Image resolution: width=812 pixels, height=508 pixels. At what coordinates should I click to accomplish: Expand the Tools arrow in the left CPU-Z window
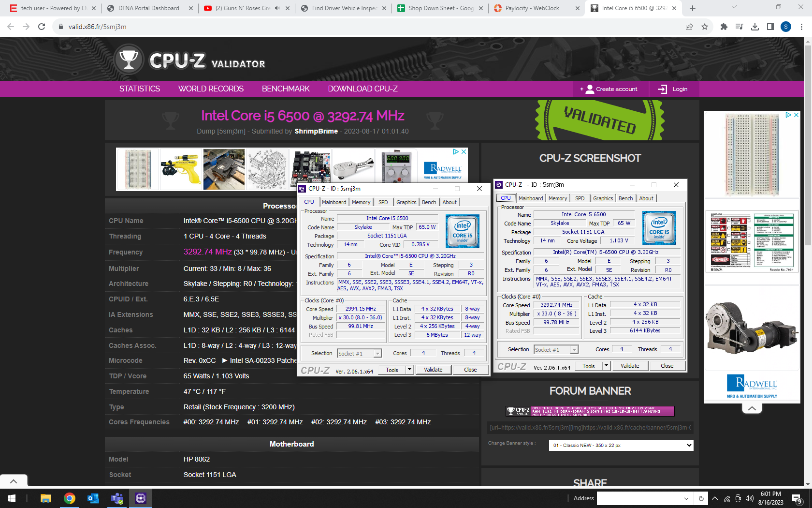click(x=409, y=370)
